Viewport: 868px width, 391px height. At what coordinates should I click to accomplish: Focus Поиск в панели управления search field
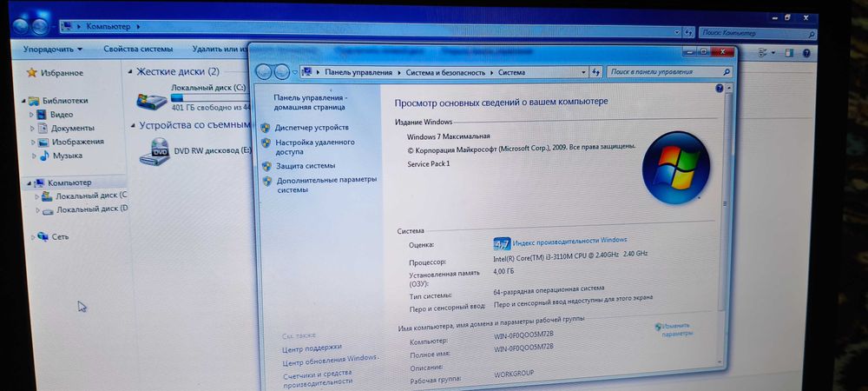tap(669, 72)
